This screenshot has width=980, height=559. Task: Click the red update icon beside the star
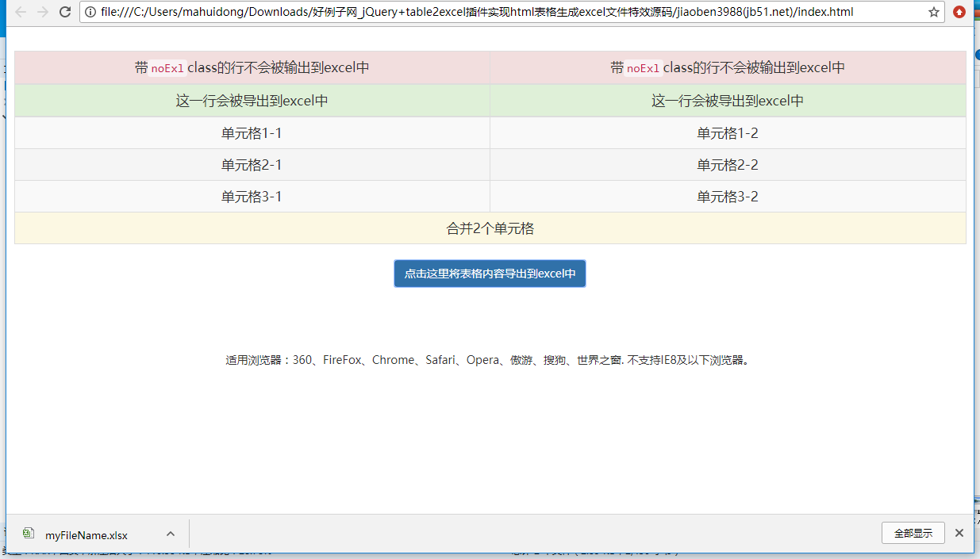click(959, 12)
